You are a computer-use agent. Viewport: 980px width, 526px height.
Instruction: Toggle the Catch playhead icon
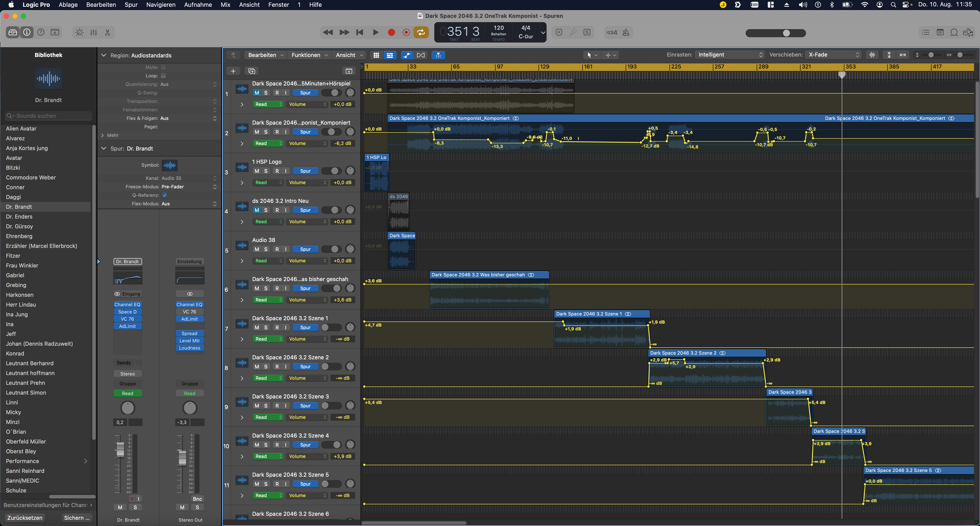pos(438,55)
